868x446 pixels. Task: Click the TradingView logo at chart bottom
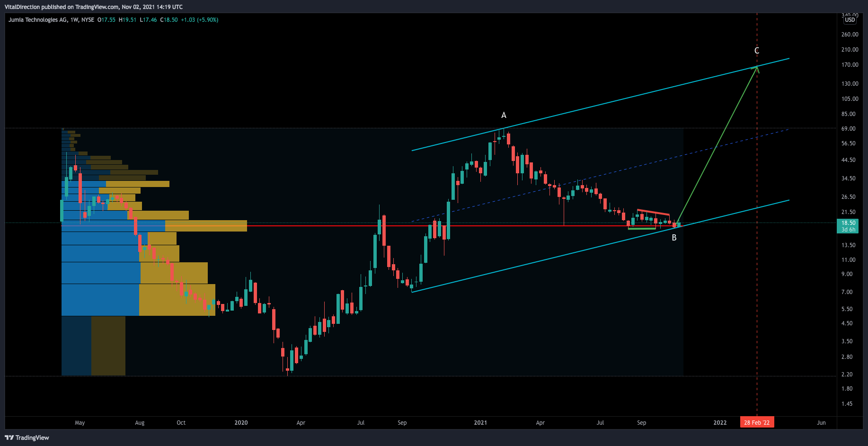27,437
